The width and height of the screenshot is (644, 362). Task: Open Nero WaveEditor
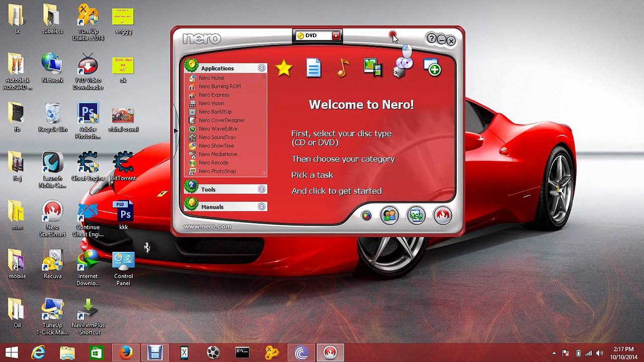tap(218, 129)
